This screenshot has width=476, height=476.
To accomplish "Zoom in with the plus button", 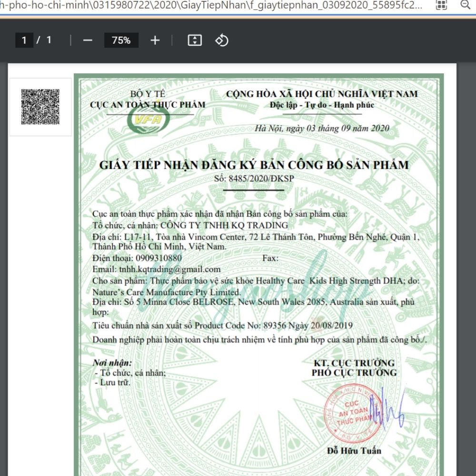I will pos(155,40).
